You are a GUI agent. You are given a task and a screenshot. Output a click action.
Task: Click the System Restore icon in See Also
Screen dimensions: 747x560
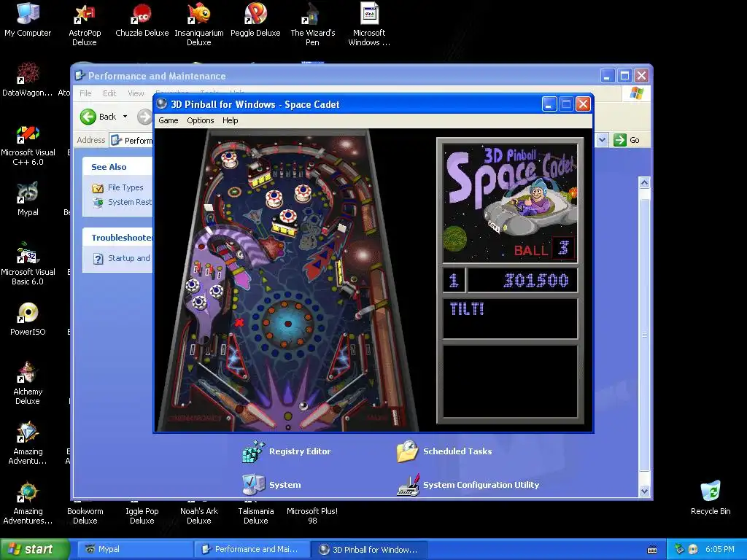pyautogui.click(x=98, y=203)
